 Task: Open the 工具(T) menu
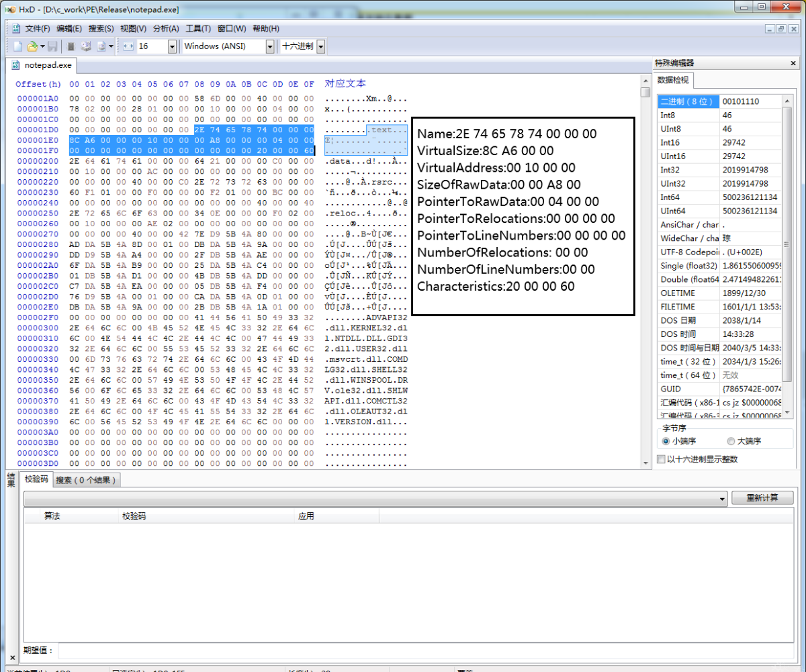[x=198, y=29]
